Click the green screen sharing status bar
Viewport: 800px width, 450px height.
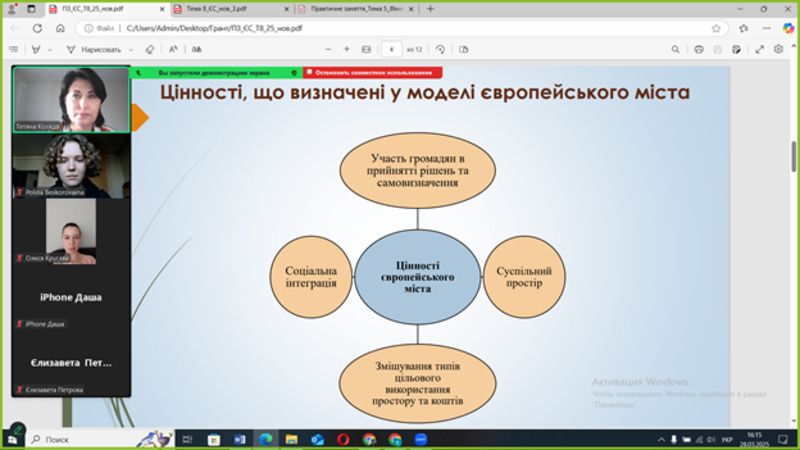(217, 72)
